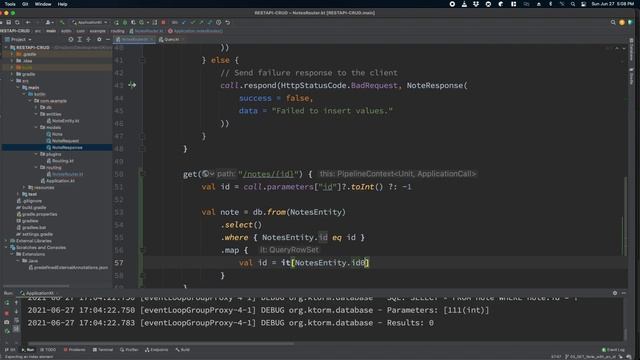The image size is (640, 360).
Task: Select settings.gradle in project tree
Action: (x=34, y=234)
